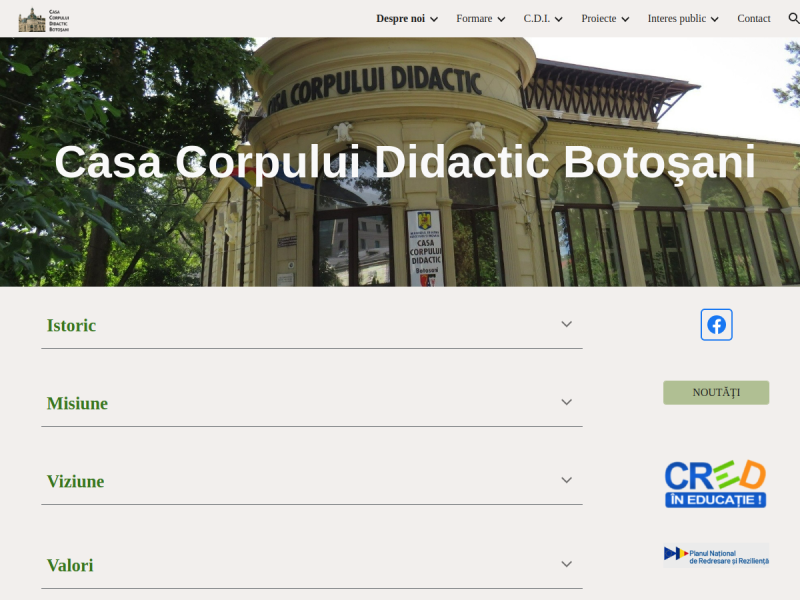Click the Misiune heading text
800x600 pixels.
coord(76,403)
